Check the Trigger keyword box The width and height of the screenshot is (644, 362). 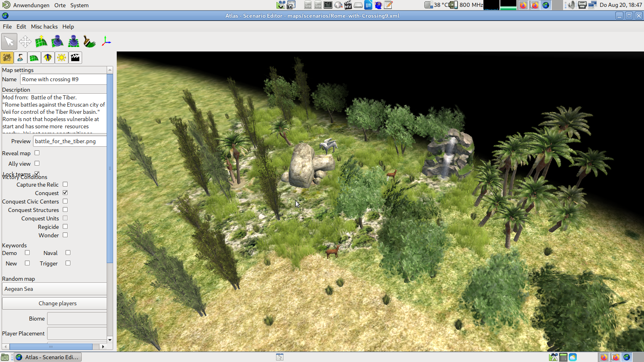click(x=68, y=263)
